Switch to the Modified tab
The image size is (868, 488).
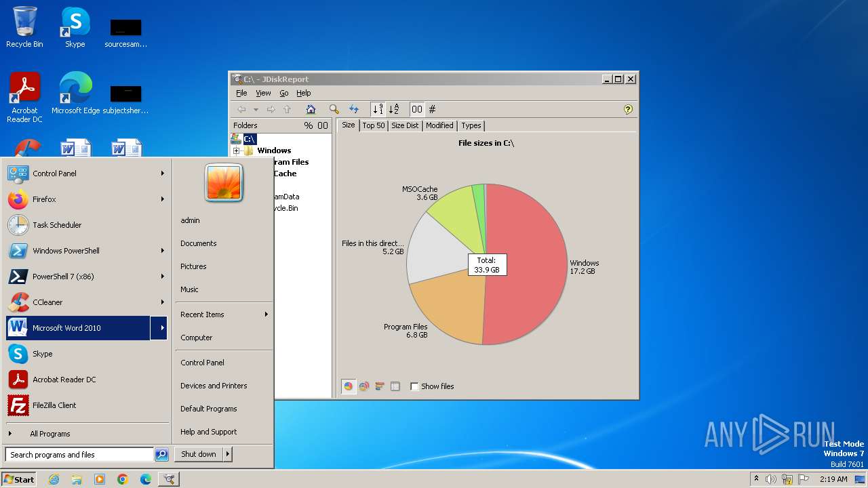point(439,125)
